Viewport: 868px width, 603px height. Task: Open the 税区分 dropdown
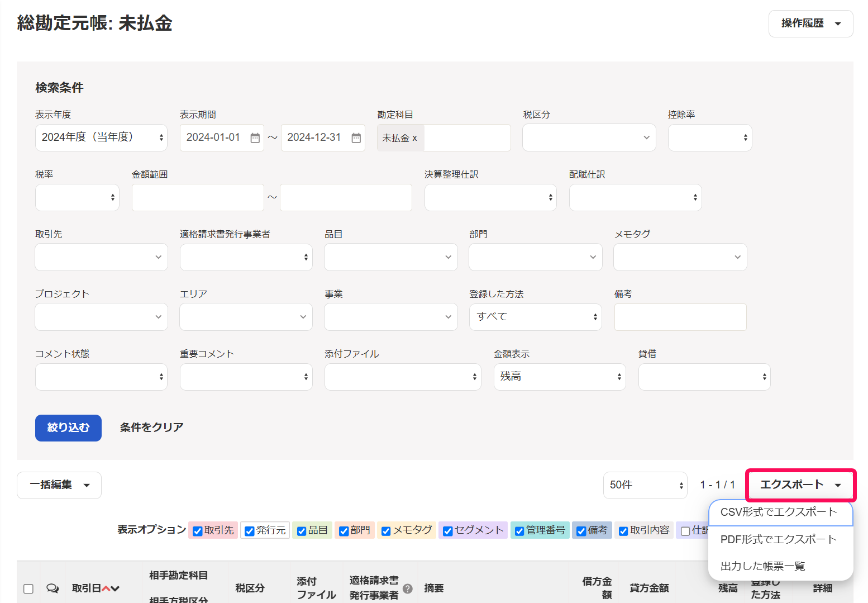click(x=589, y=137)
